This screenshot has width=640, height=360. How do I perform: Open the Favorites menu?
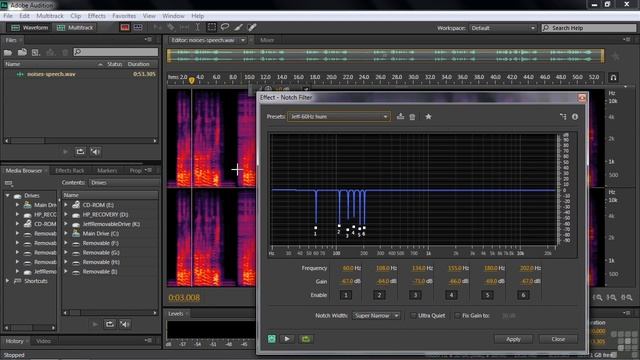[x=124, y=16]
